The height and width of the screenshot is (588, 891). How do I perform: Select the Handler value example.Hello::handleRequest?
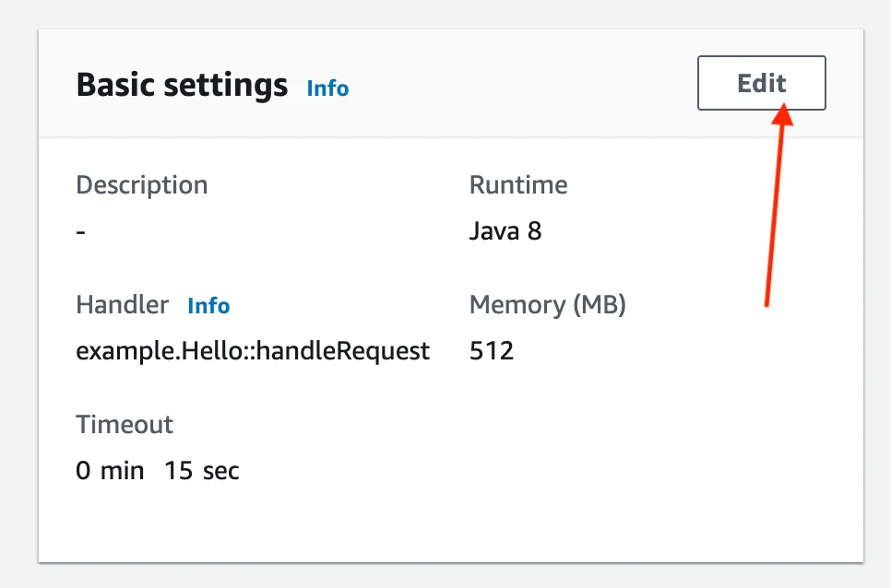pos(252,350)
